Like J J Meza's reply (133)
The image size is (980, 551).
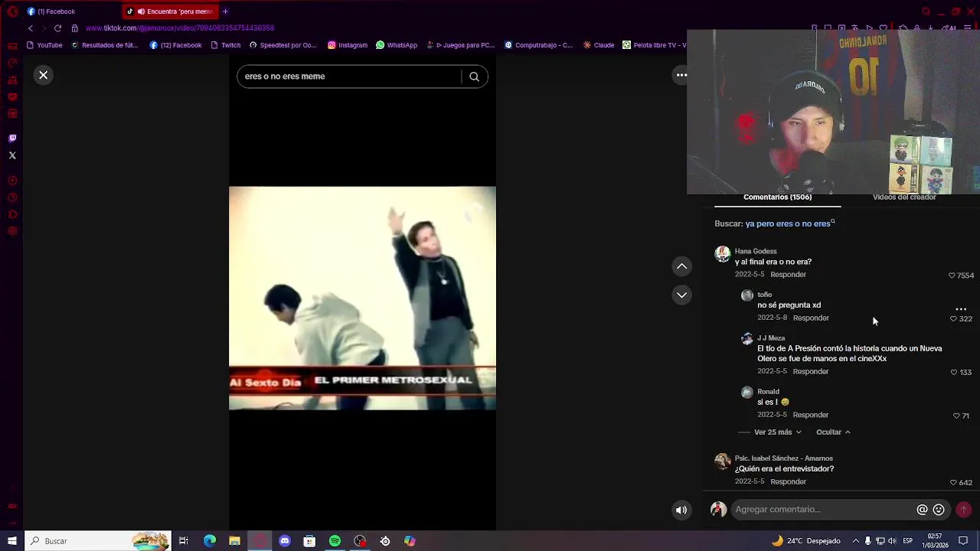[954, 373]
